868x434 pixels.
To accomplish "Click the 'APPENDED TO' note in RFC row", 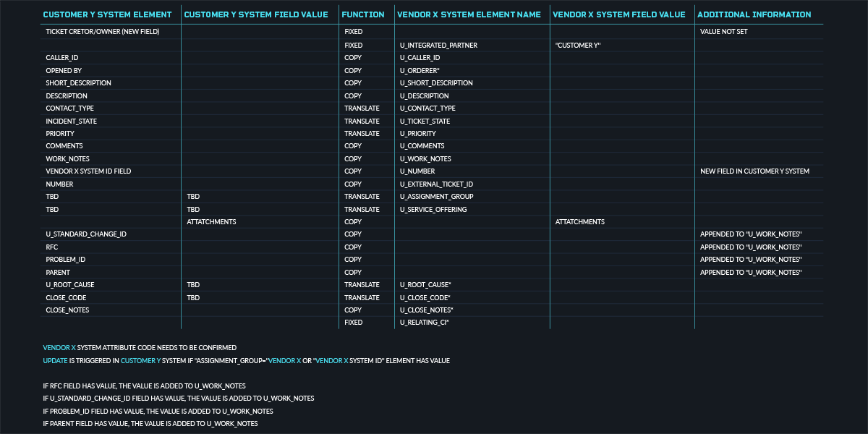I will click(751, 247).
